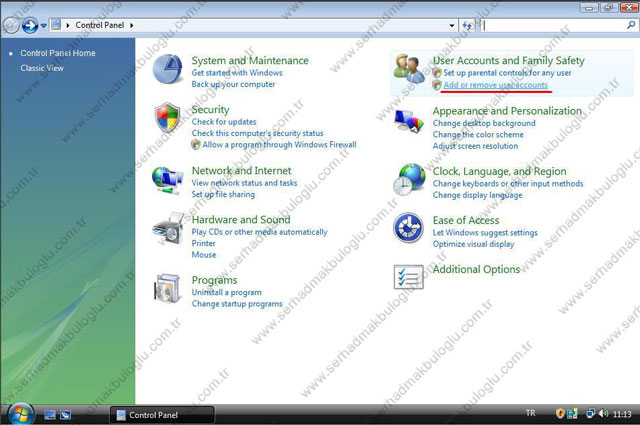Open Set up parental controls for any user
The width and height of the screenshot is (640, 425).
point(507,73)
